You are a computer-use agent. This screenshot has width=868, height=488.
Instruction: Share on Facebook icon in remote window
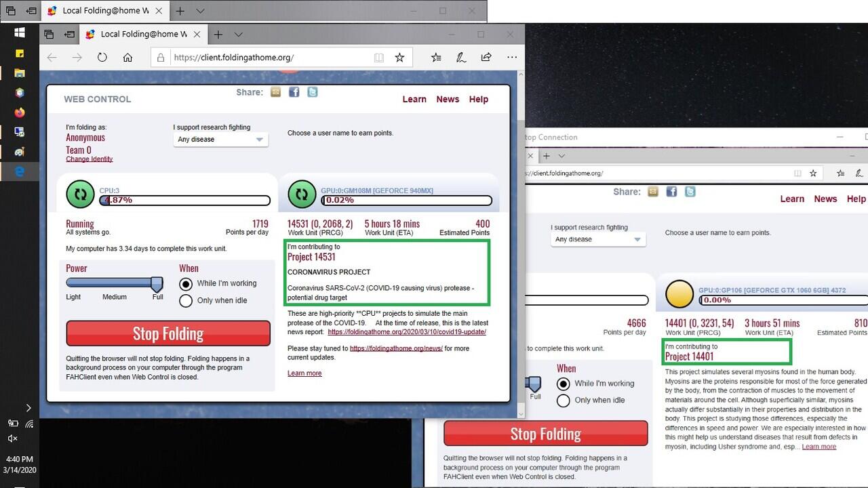[x=671, y=192]
